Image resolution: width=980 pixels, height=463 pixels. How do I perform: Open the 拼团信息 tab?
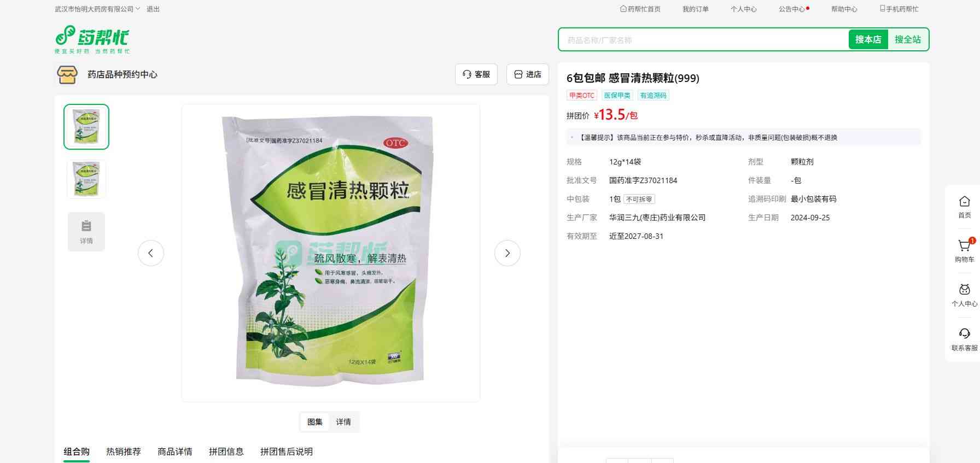coord(226,452)
